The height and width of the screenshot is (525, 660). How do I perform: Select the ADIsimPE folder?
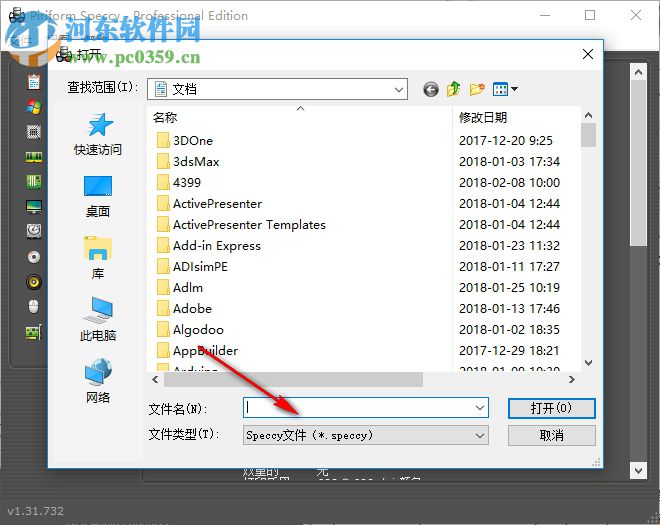192,267
